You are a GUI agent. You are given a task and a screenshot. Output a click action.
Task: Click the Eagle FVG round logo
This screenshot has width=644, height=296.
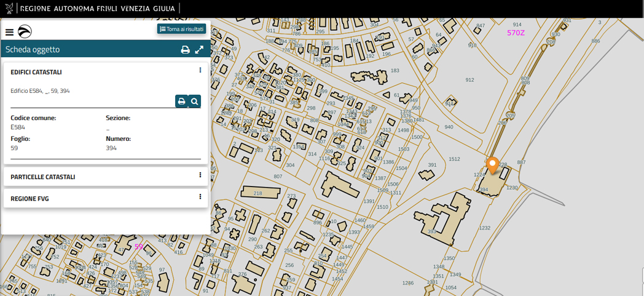(25, 32)
